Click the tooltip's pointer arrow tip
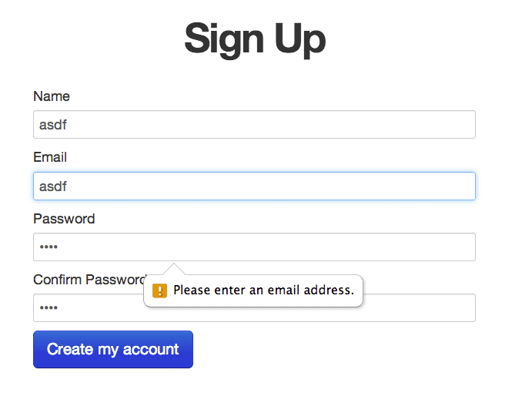532x403 pixels. [x=175, y=265]
